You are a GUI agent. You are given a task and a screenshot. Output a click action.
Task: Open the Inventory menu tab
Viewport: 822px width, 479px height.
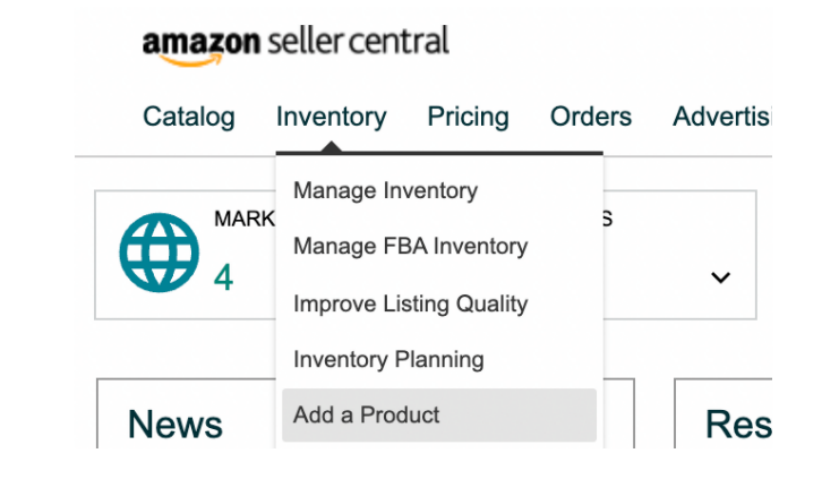331,117
